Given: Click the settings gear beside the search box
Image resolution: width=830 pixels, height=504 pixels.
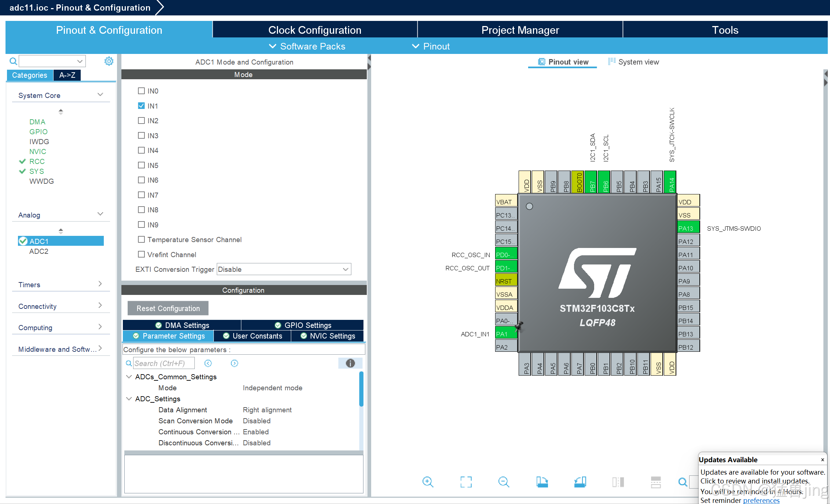Looking at the screenshot, I should click(x=109, y=61).
